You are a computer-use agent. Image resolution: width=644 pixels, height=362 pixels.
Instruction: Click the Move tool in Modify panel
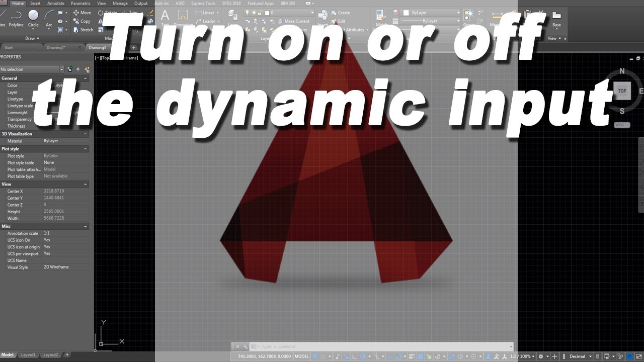[82, 13]
